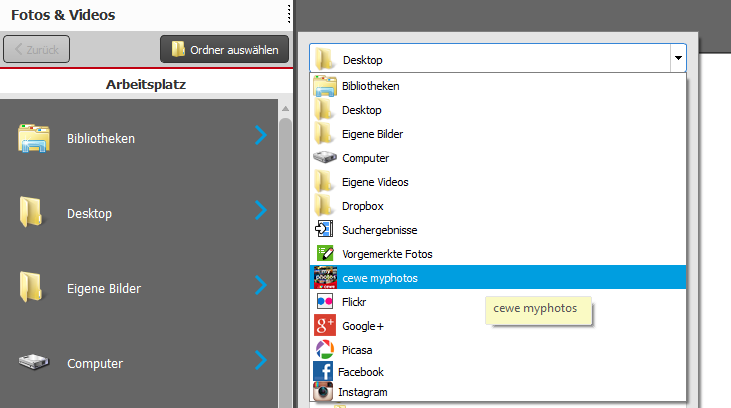Click the Computer label in the dropdown list
This screenshot has height=408, width=731.
pyautogui.click(x=366, y=158)
